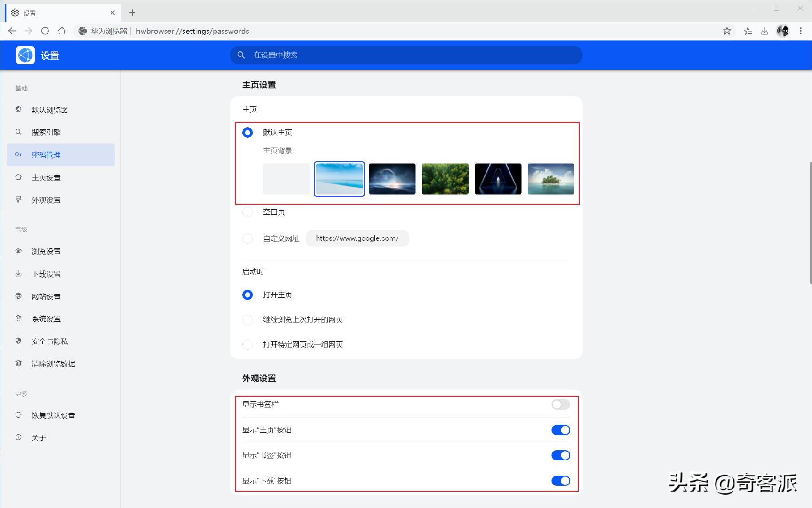Open the downloads icon in toolbar
This screenshot has width=812, height=508.
click(764, 31)
